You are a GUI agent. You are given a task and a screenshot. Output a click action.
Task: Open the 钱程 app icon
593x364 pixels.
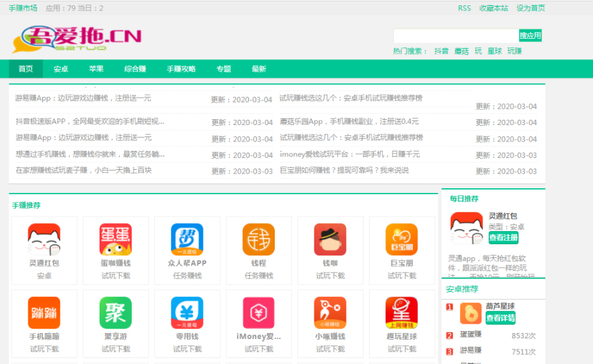coord(258,239)
